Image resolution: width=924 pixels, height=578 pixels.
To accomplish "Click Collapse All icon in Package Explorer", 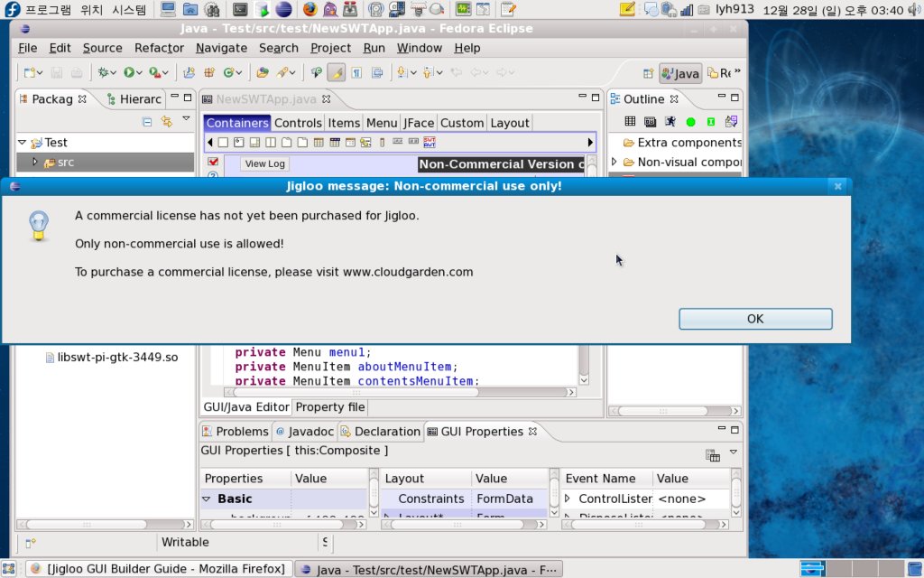I will [147, 122].
